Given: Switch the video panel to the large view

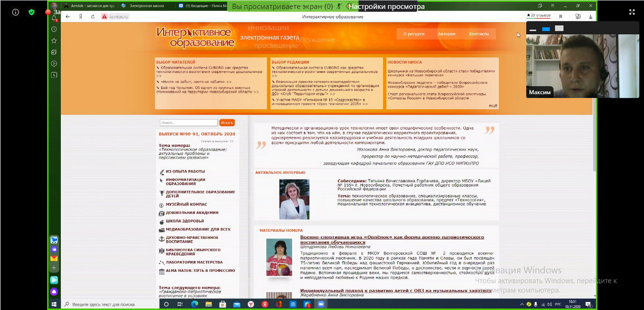Looking at the screenshot, I should click(x=559, y=28).
